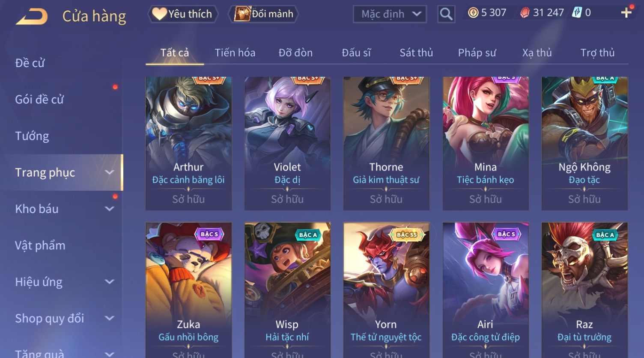Click the blue voucher currency icon
The height and width of the screenshot is (358, 644).
577,13
